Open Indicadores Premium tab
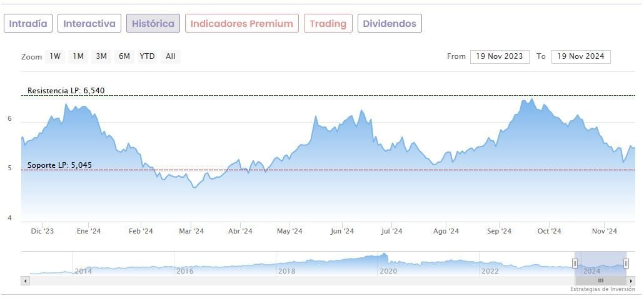 point(241,24)
